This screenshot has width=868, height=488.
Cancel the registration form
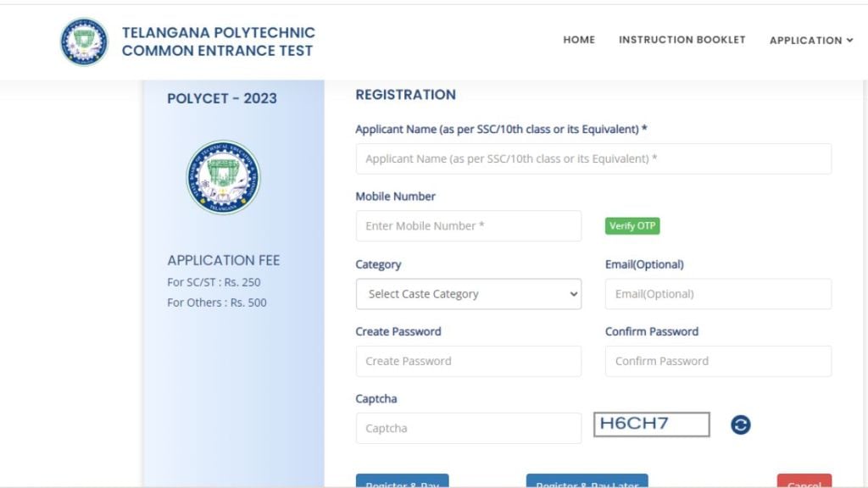pyautogui.click(x=804, y=482)
